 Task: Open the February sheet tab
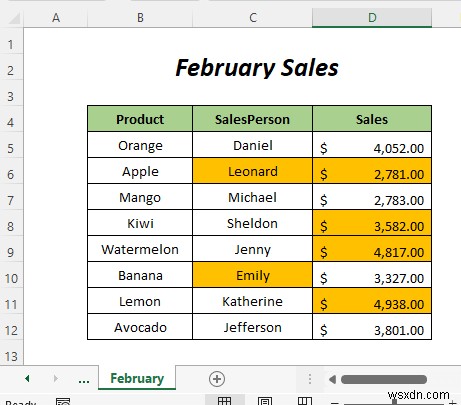137,378
